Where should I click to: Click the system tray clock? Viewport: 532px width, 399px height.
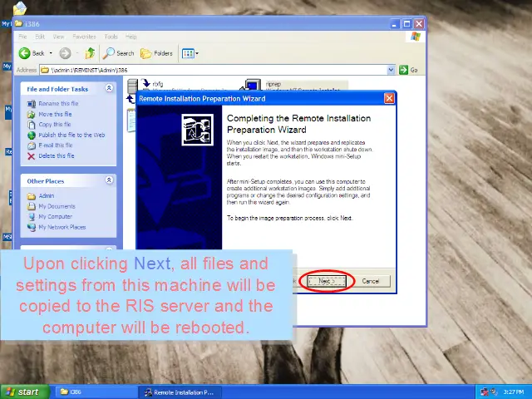[x=514, y=392]
